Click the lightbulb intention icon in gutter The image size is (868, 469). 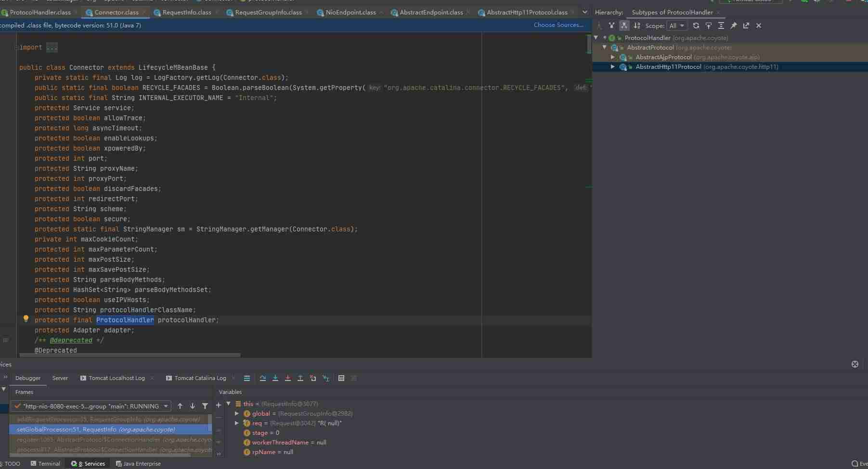point(26,318)
